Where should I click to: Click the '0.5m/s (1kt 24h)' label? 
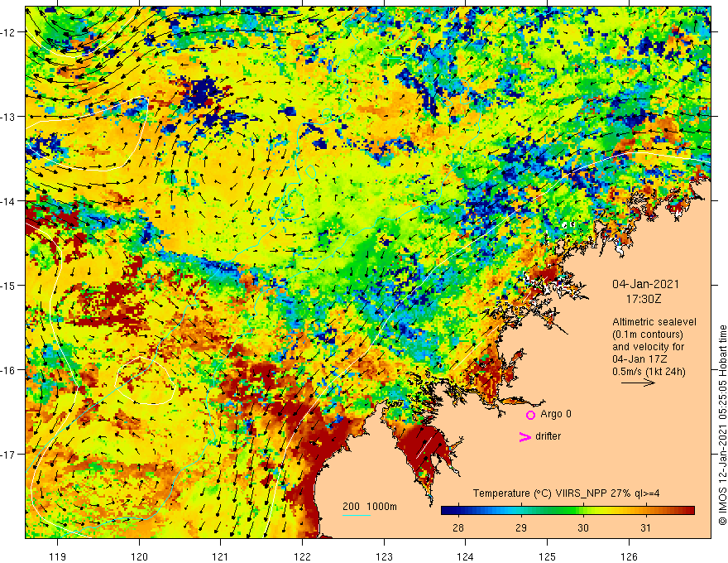[x=649, y=372]
